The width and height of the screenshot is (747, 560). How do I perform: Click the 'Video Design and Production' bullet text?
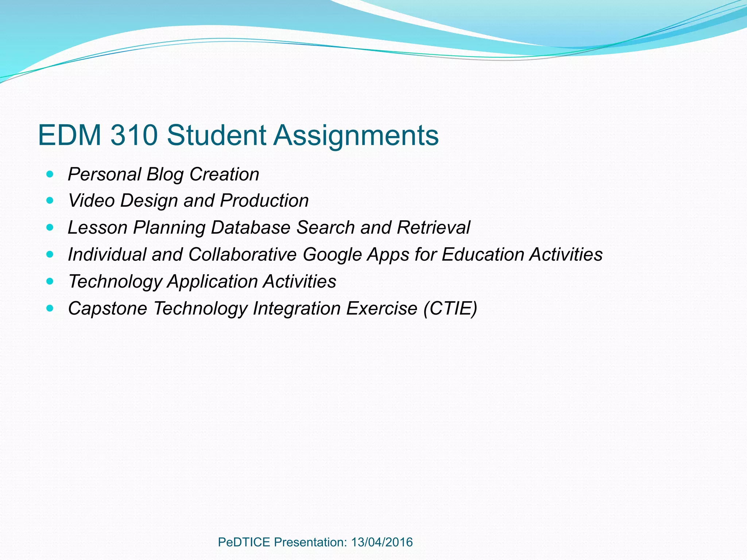pyautogui.click(x=188, y=201)
